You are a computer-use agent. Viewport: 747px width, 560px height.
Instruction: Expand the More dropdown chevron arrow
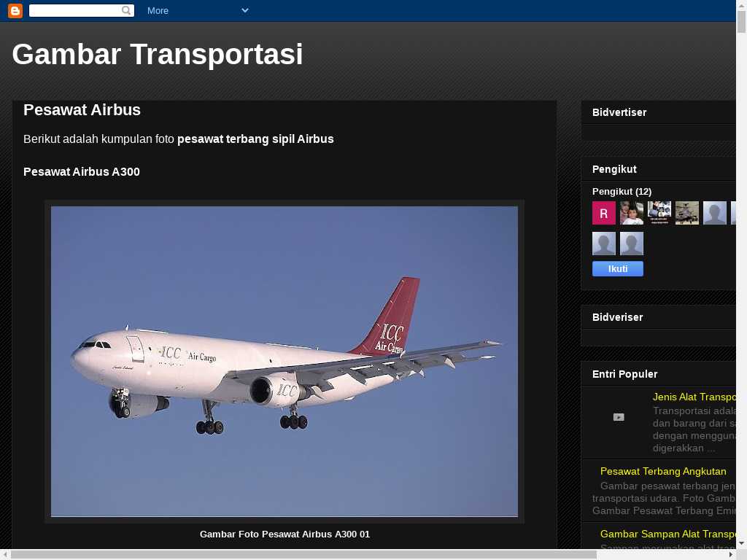click(245, 10)
